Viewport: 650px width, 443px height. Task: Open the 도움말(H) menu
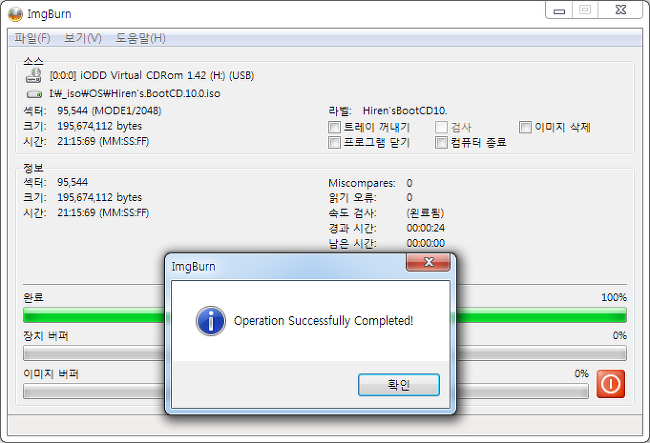click(140, 39)
